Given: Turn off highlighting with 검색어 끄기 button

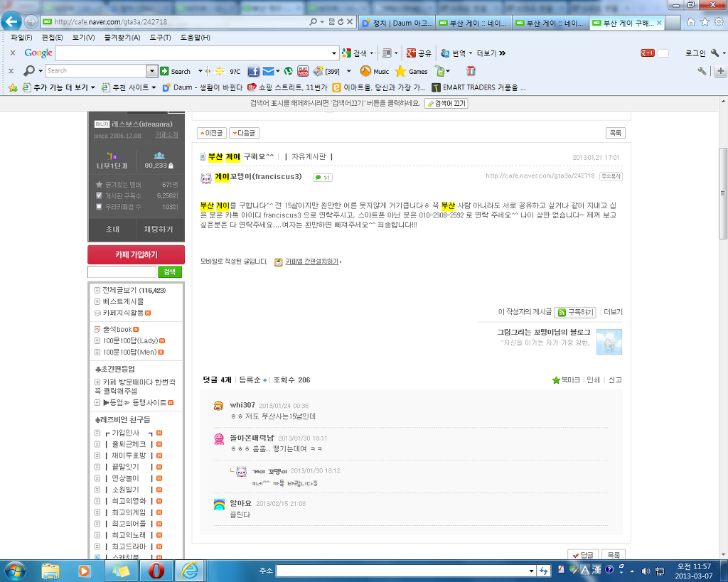Looking at the screenshot, I should tap(446, 104).
